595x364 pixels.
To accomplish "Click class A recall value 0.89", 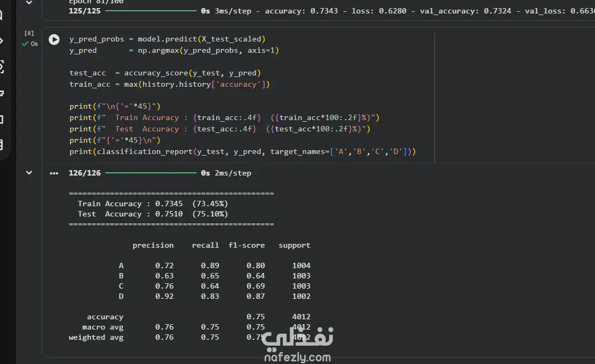I will [x=210, y=265].
